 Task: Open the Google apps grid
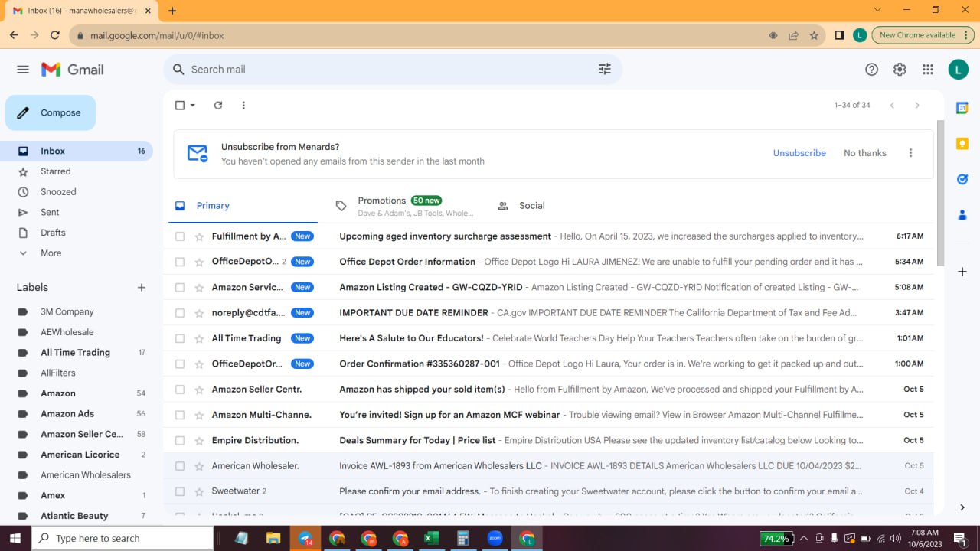928,70
